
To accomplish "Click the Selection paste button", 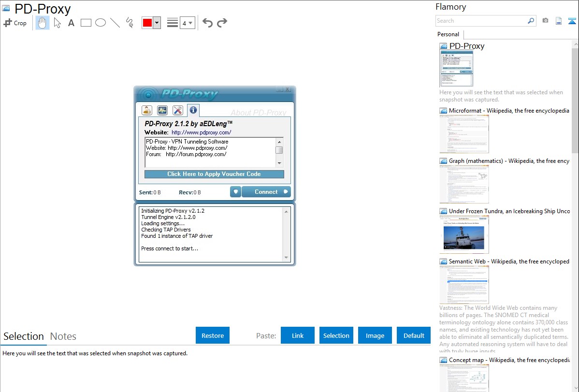I will coord(336,335).
